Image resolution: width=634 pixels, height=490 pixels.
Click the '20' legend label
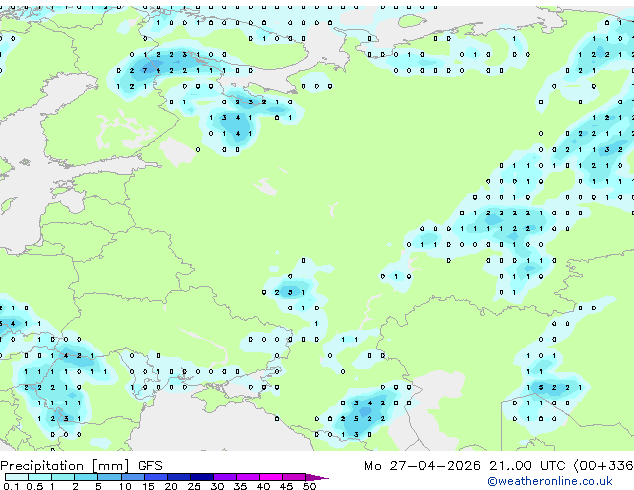171,486
